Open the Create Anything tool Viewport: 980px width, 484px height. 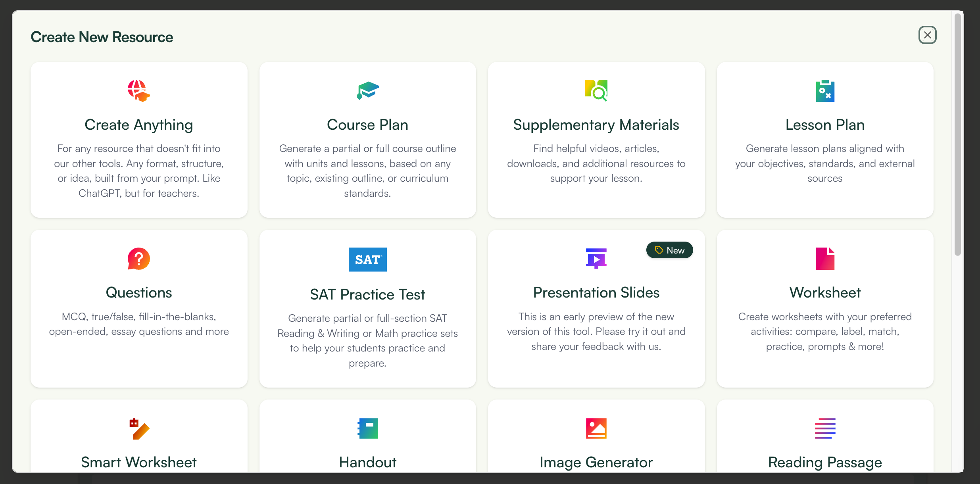click(x=138, y=140)
